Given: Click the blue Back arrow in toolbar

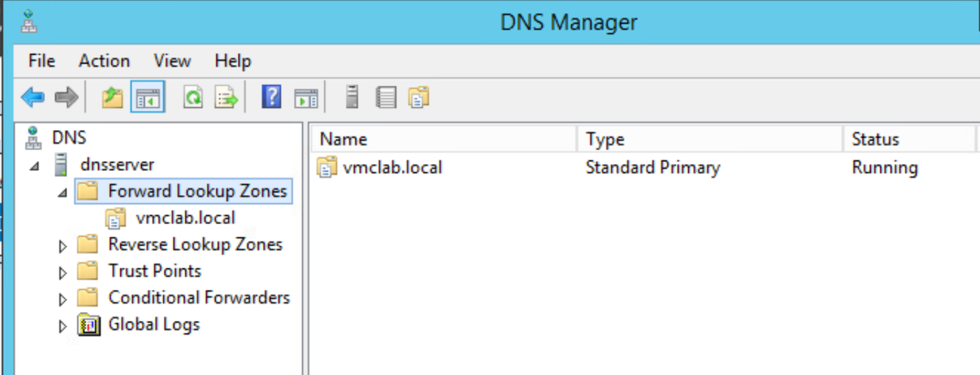Looking at the screenshot, I should pyautogui.click(x=33, y=97).
